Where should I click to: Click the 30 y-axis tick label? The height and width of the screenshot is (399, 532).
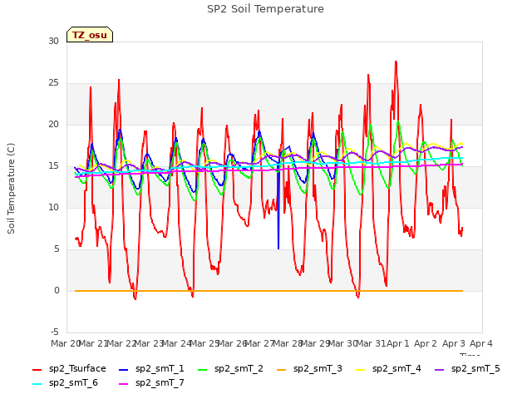pos(53,42)
